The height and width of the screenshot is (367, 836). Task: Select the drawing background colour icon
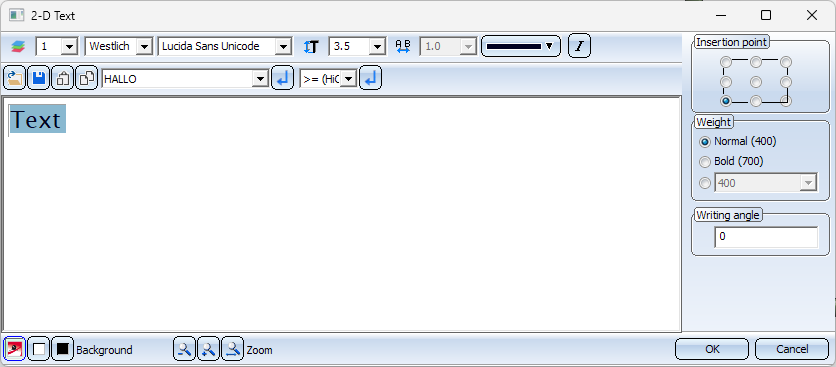click(14, 349)
